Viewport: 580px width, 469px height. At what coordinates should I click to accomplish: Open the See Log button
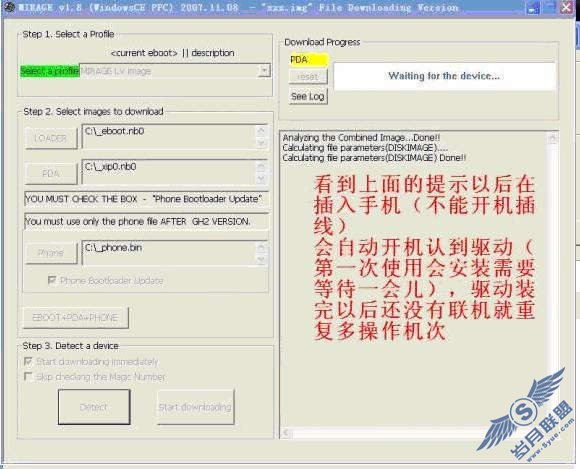click(308, 97)
